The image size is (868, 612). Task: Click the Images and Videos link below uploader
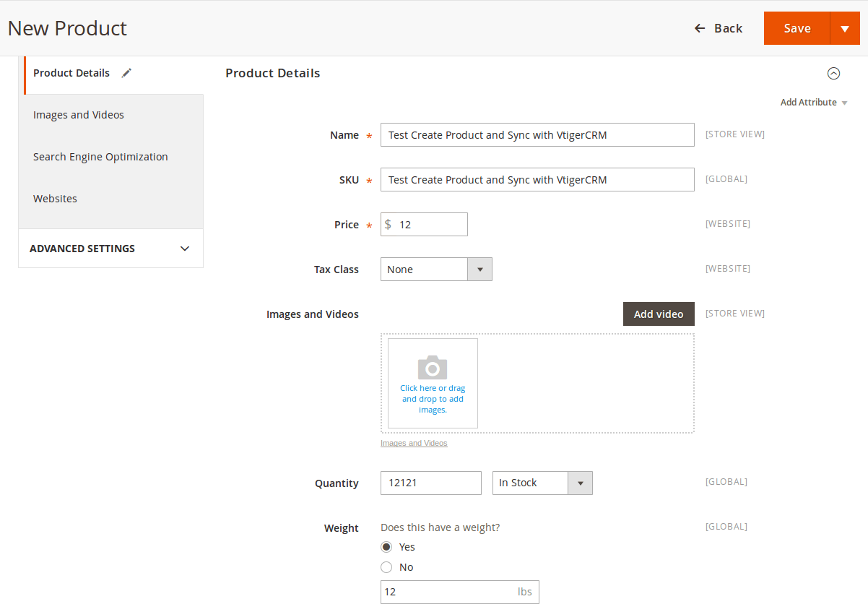(x=414, y=443)
